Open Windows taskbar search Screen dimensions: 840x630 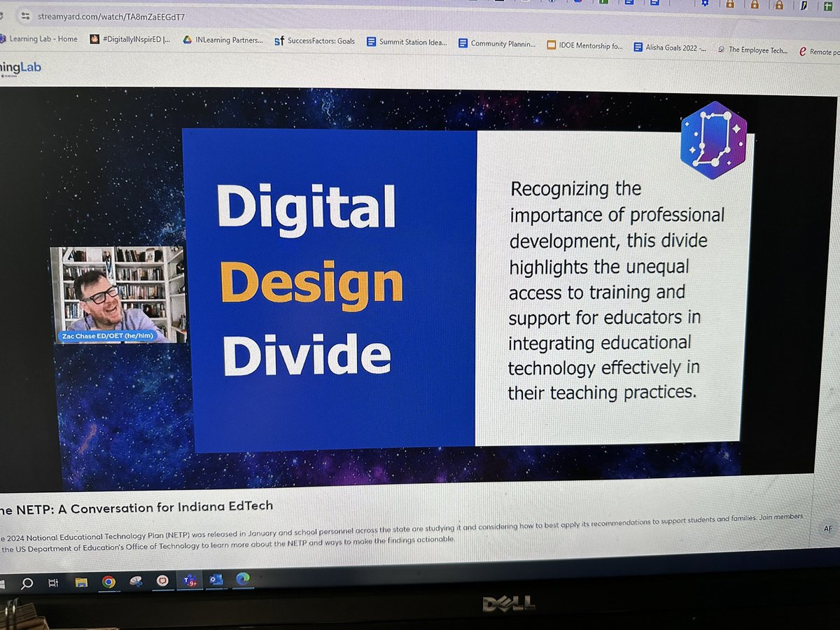pos(27,582)
